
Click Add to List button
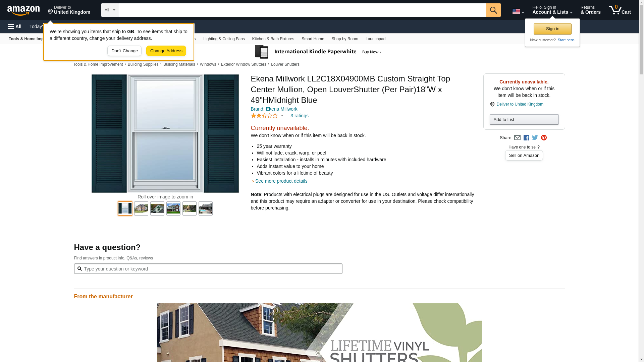(524, 120)
